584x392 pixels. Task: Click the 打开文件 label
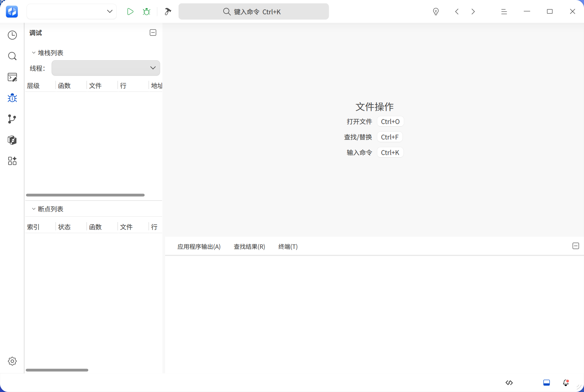(360, 122)
